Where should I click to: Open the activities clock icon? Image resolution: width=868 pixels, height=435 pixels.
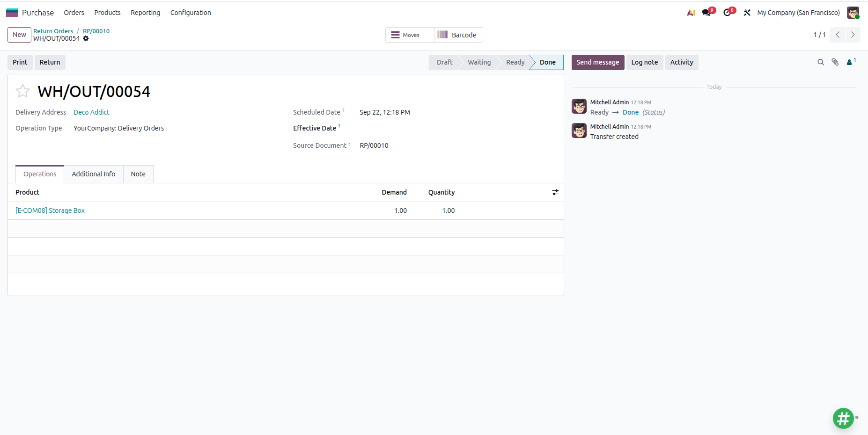pyautogui.click(x=727, y=13)
